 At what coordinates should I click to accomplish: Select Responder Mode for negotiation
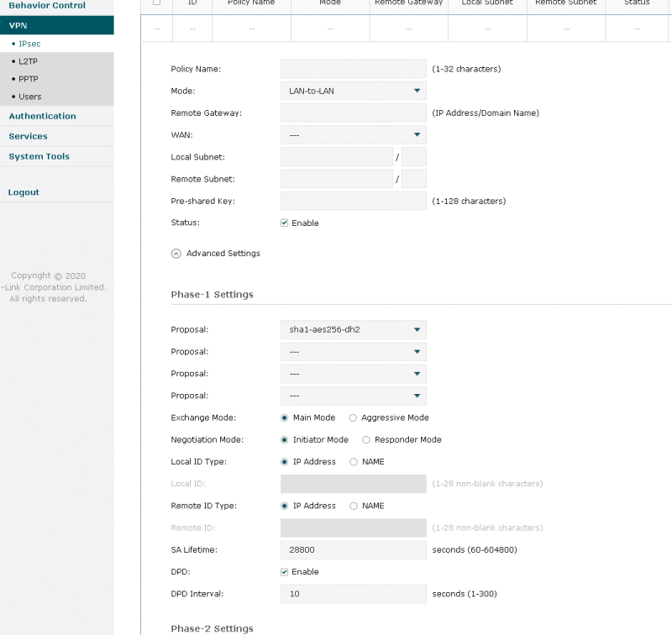(366, 440)
